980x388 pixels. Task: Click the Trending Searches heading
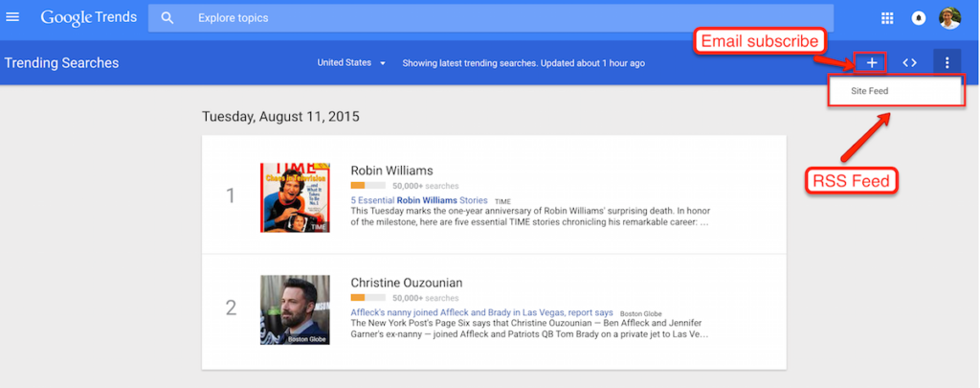(61, 62)
